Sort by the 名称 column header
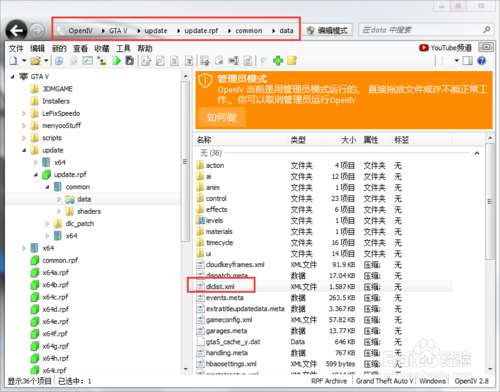Viewport: 500px width, 392px height. click(204, 140)
